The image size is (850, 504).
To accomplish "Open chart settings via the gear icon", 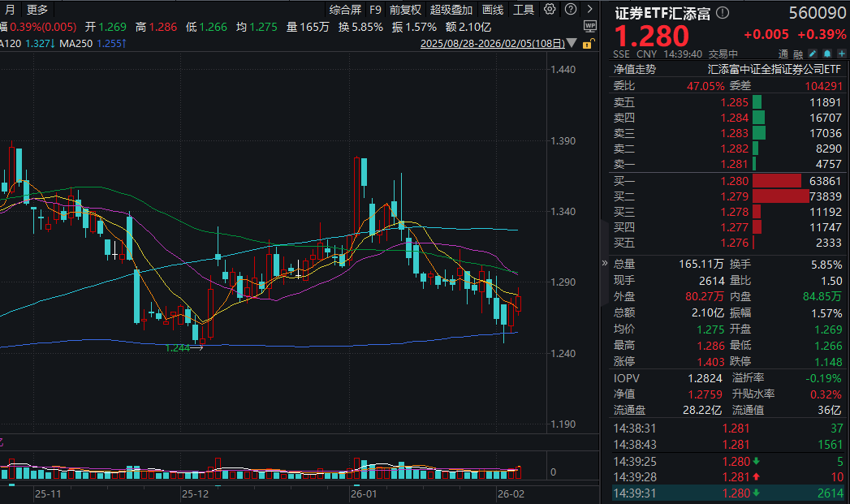I will tap(549, 9).
